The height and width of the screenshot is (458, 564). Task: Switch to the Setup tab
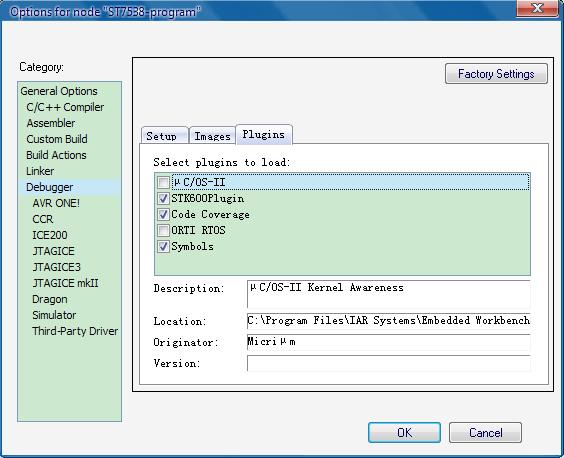[x=165, y=136]
